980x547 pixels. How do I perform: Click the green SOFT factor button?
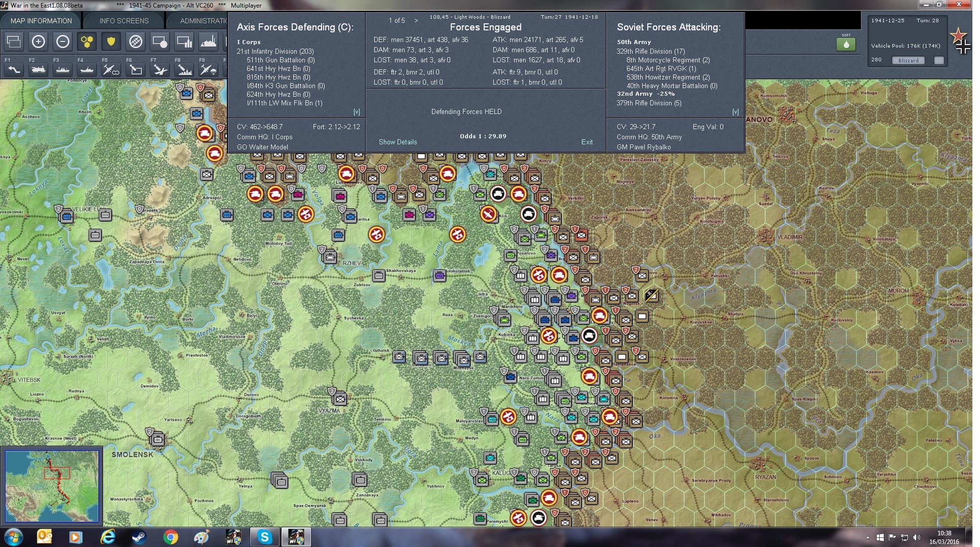click(846, 44)
